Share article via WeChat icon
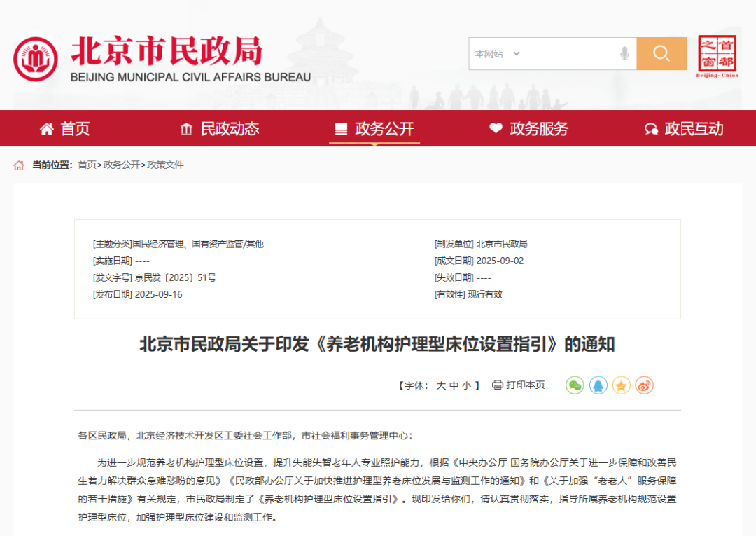The height and width of the screenshot is (536, 756). pos(575,385)
